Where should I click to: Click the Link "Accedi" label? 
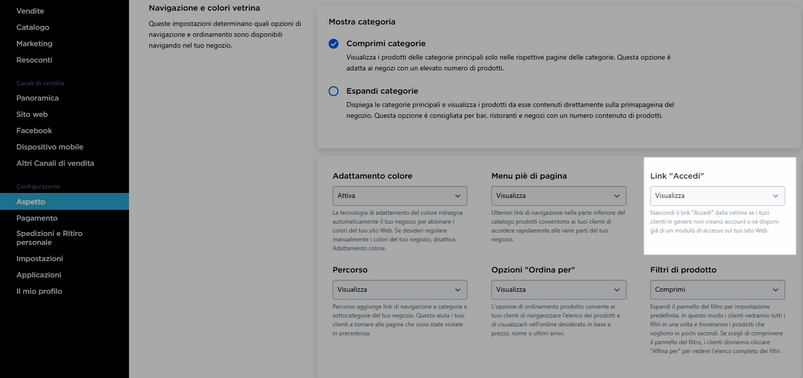[x=678, y=176]
